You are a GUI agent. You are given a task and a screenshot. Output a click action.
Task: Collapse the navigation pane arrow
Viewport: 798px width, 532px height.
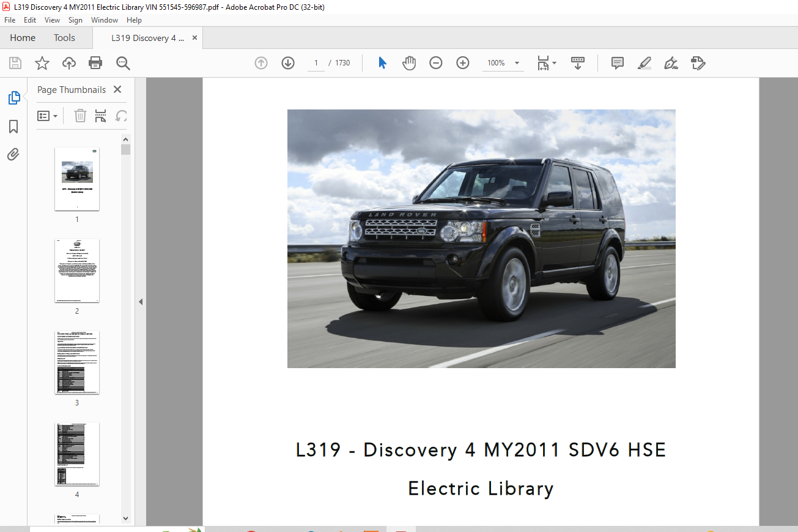(141, 301)
